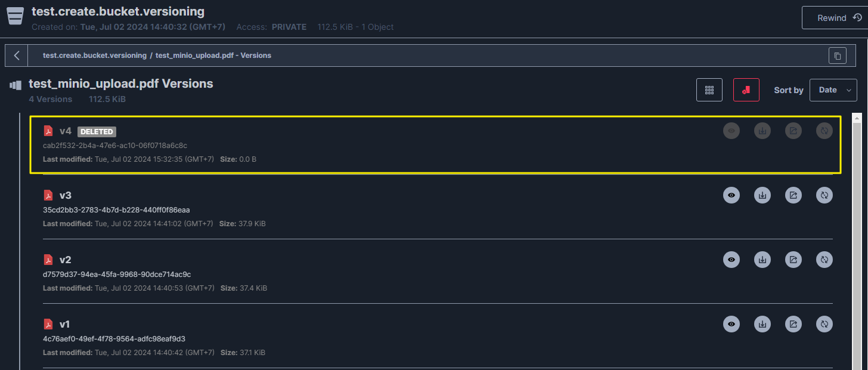
Task: Click delete non-current versions red icon
Action: click(x=746, y=90)
